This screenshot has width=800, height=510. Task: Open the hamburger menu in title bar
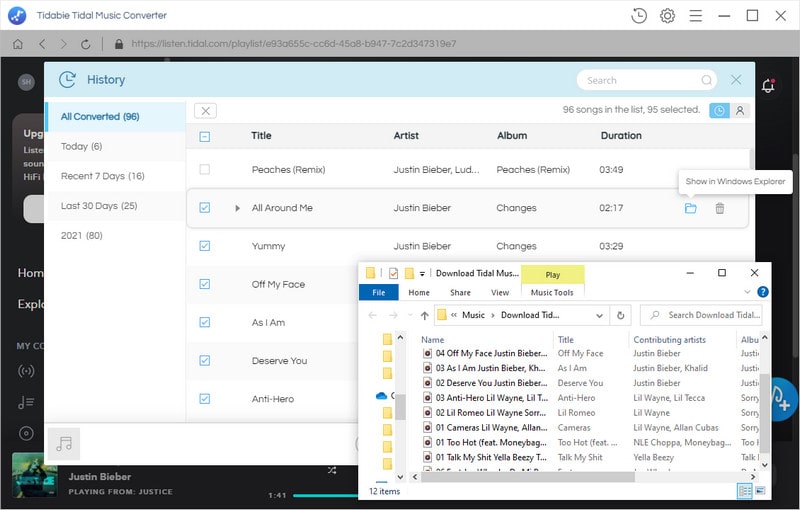(x=695, y=16)
